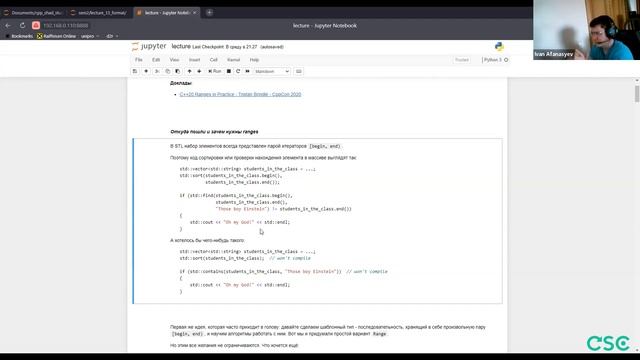This screenshot has width=640, height=360.
Task: Open a new browser tab
Action: (209, 13)
